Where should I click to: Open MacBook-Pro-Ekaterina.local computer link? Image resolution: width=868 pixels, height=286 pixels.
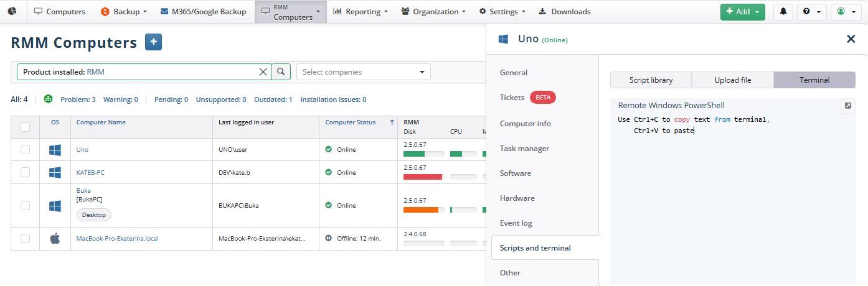[x=117, y=238]
